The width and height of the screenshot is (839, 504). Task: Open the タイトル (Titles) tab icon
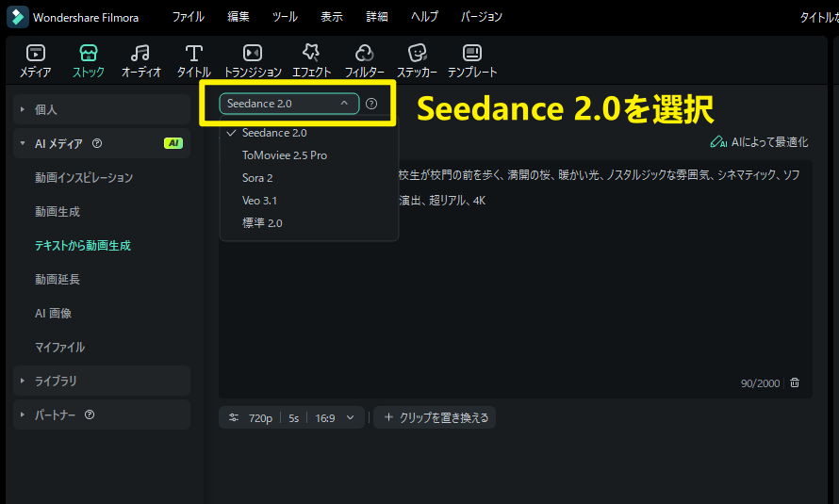coord(193,53)
